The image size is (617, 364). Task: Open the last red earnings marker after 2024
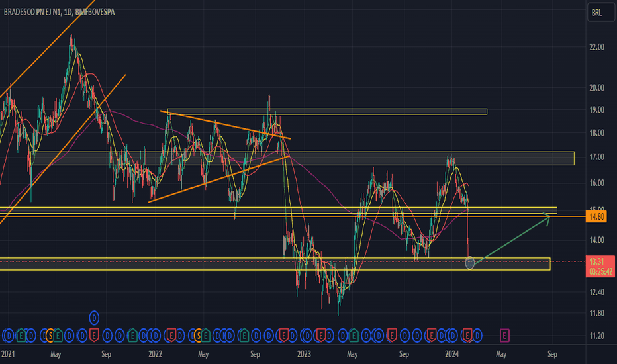click(467, 336)
